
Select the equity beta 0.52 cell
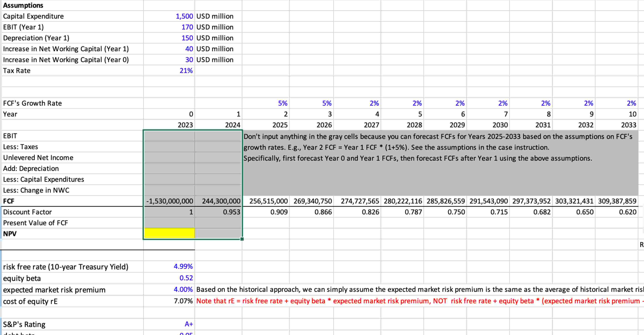186,278
